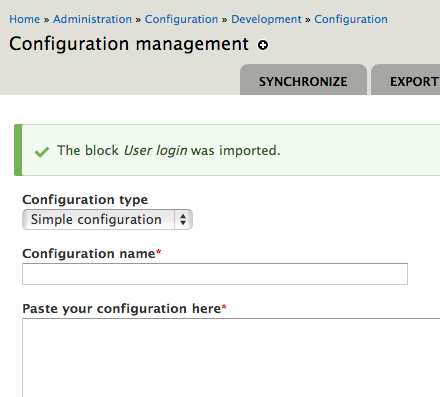Open the Configuration type dropdown
Viewport: 440px width, 397px height.
tap(107, 220)
